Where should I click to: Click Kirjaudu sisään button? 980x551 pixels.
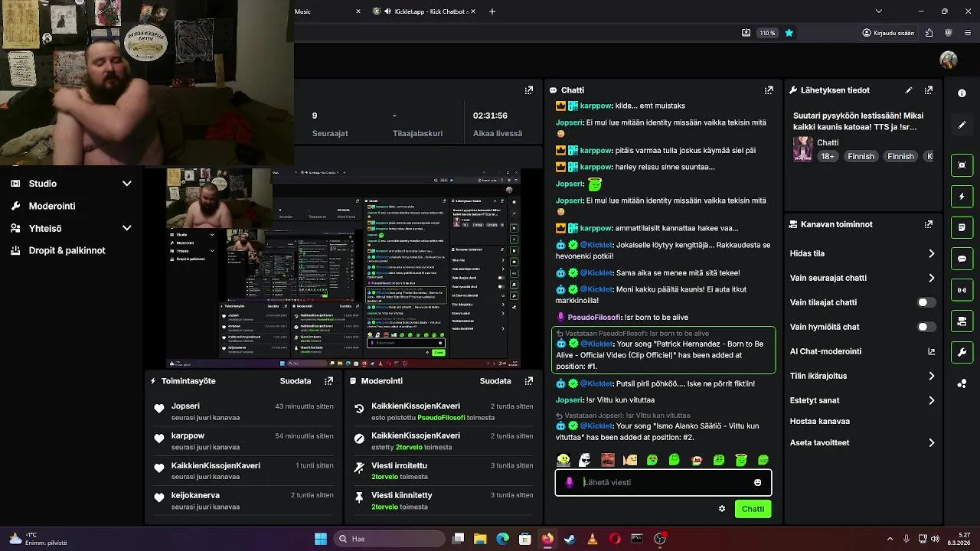point(889,33)
